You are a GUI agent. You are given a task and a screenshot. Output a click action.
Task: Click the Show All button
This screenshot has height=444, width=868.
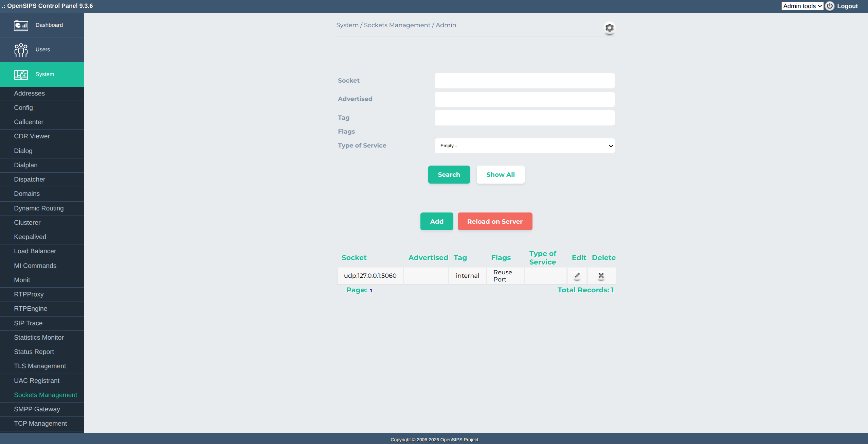[x=500, y=175]
